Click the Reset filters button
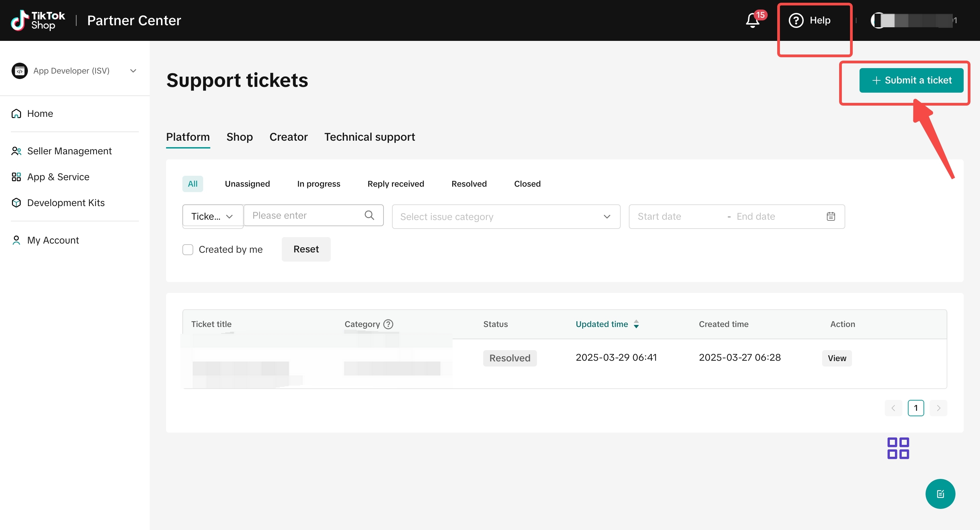 click(x=306, y=249)
